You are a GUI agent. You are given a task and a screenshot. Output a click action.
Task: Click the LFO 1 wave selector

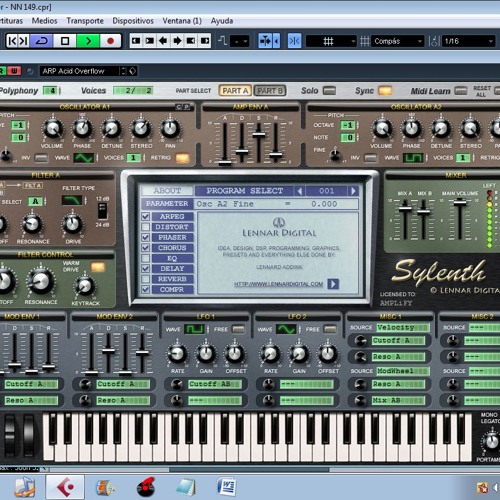[194, 329]
